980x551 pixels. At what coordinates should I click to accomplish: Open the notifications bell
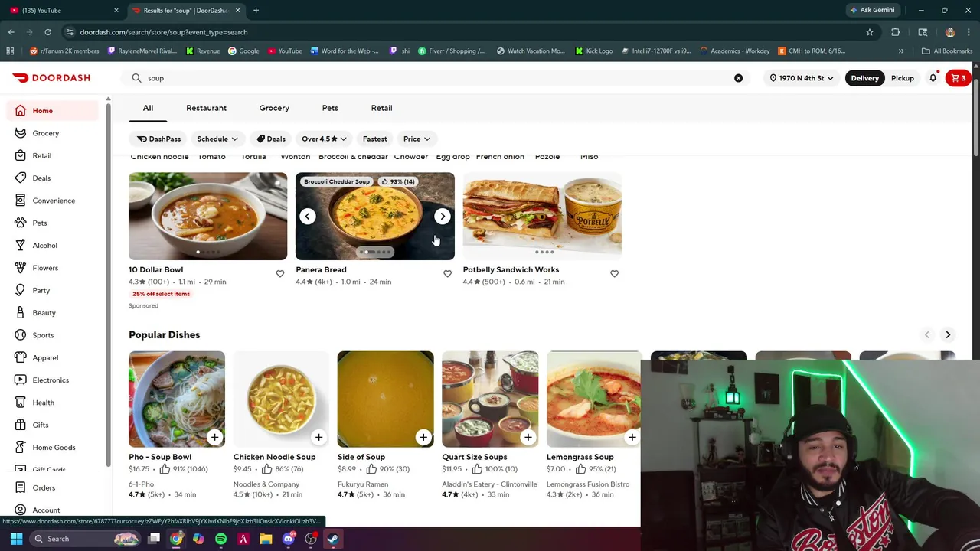pos(933,78)
